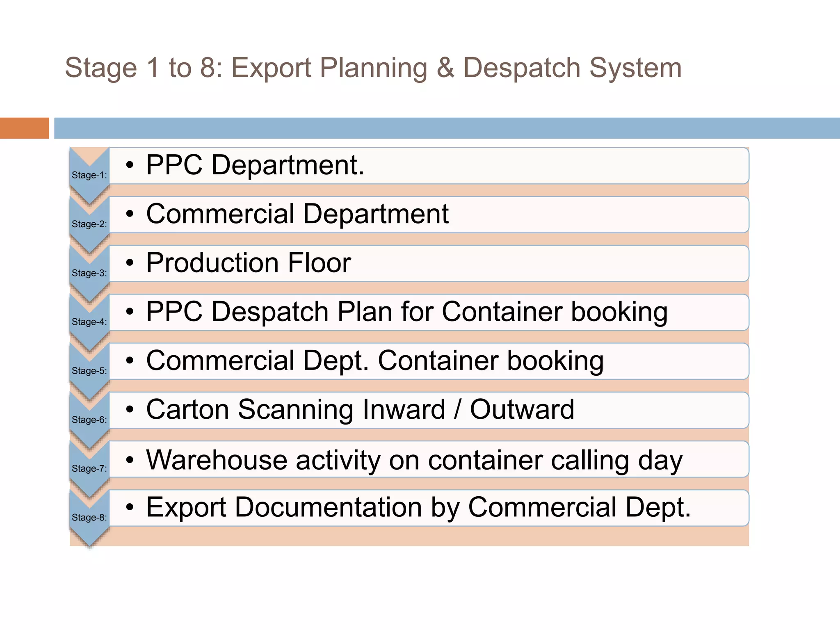Click the Stage-3 chevron arrow
Image resolution: width=840 pixels, height=630 pixels.
click(89, 273)
